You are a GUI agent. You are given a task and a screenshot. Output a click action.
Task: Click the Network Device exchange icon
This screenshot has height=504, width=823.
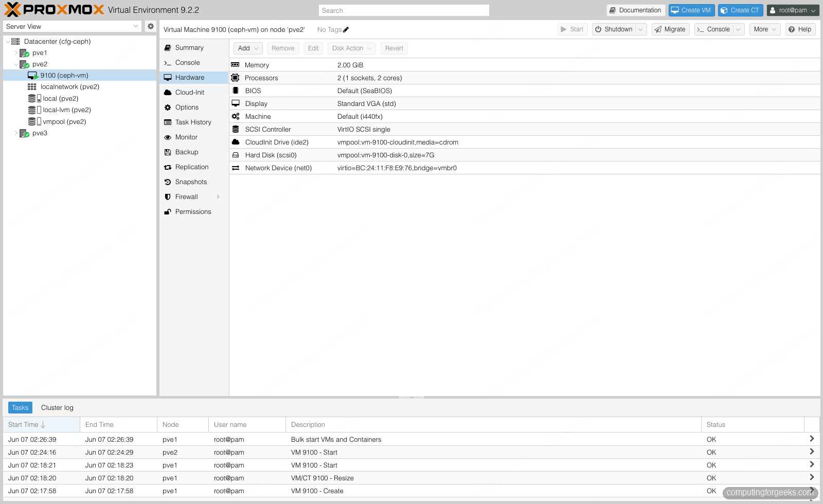tap(236, 168)
